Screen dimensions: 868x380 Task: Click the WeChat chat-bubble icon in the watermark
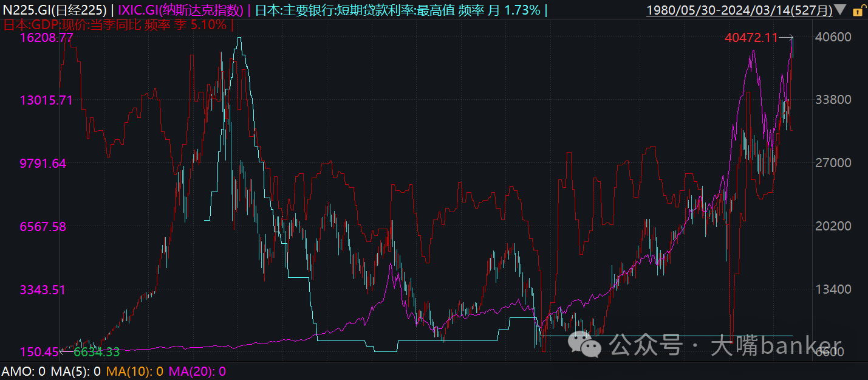(x=584, y=344)
